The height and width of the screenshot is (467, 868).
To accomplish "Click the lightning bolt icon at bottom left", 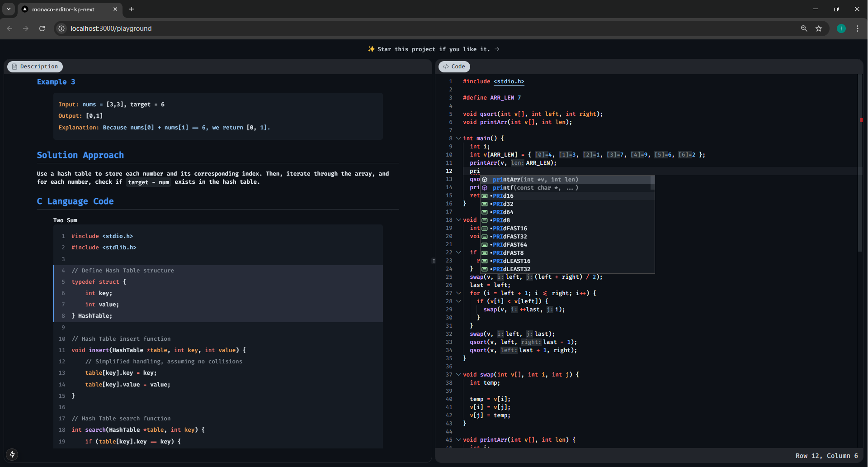I will click(12, 454).
